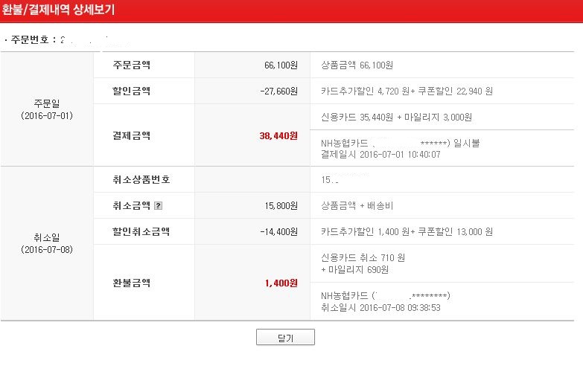
Task: Select the 주문번호 label text
Action: pos(33,39)
